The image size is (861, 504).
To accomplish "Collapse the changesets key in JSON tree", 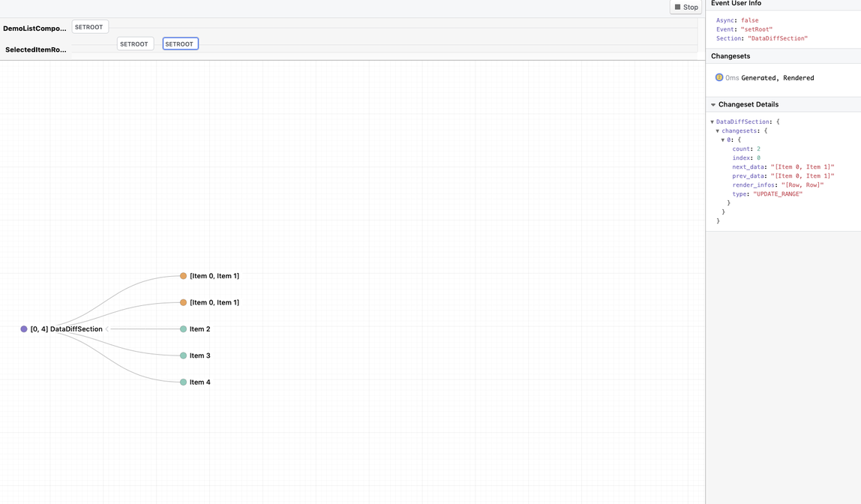I will 718,131.
